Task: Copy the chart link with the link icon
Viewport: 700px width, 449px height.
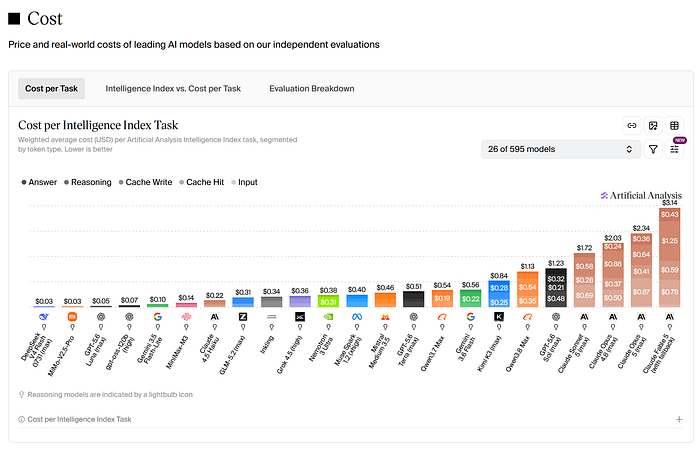Action: (632, 126)
